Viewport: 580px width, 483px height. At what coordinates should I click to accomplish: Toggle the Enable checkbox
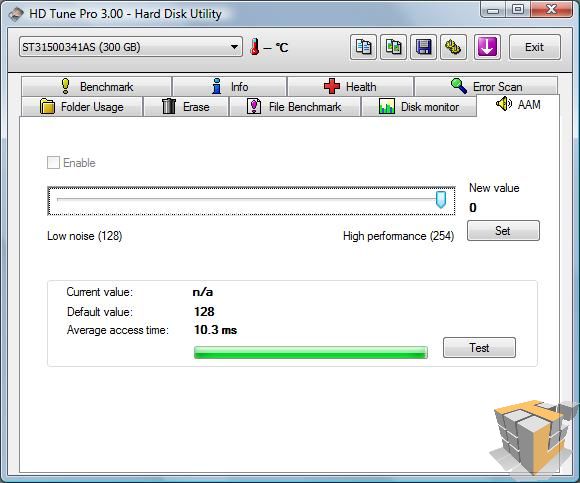pos(53,163)
